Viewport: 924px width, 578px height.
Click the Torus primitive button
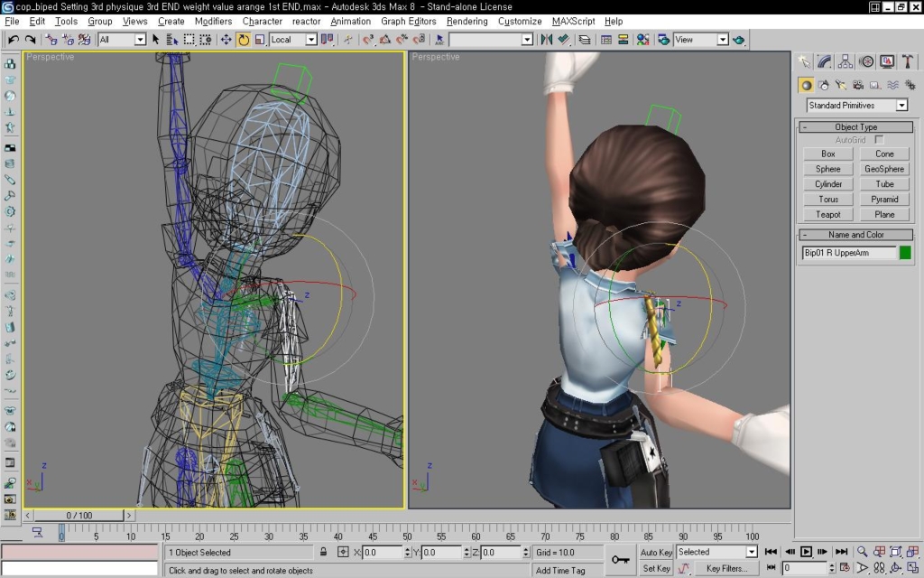[828, 200]
